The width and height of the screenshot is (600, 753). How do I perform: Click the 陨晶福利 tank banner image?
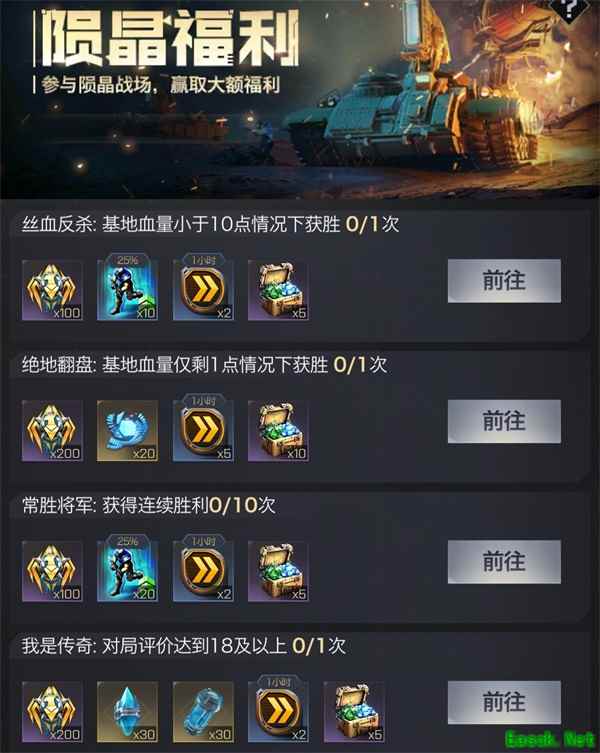300,99
